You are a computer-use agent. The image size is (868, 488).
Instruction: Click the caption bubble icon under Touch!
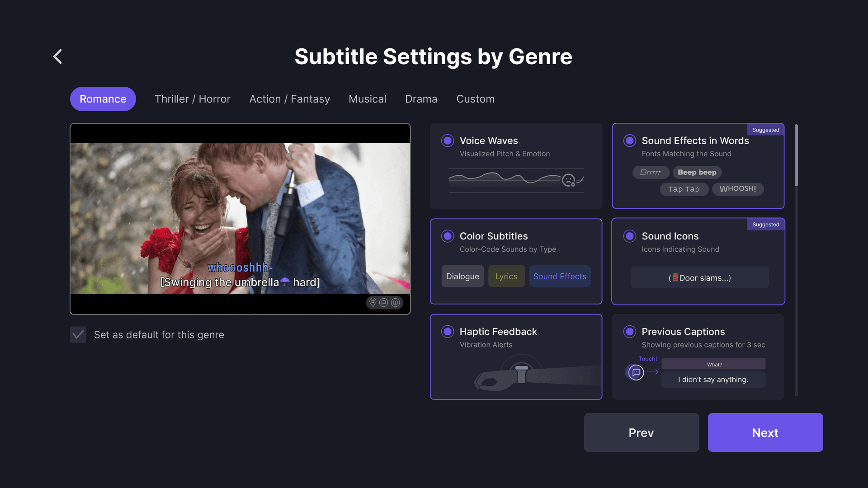pos(636,372)
